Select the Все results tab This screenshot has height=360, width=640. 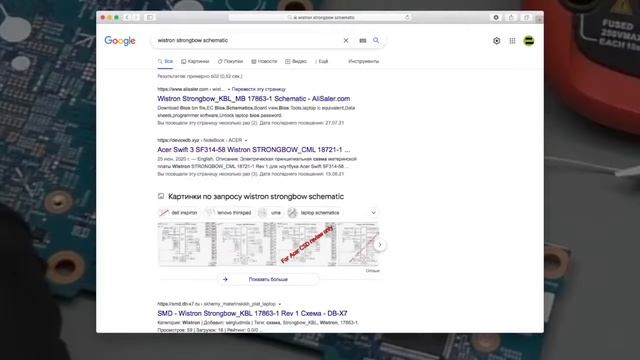[165, 61]
